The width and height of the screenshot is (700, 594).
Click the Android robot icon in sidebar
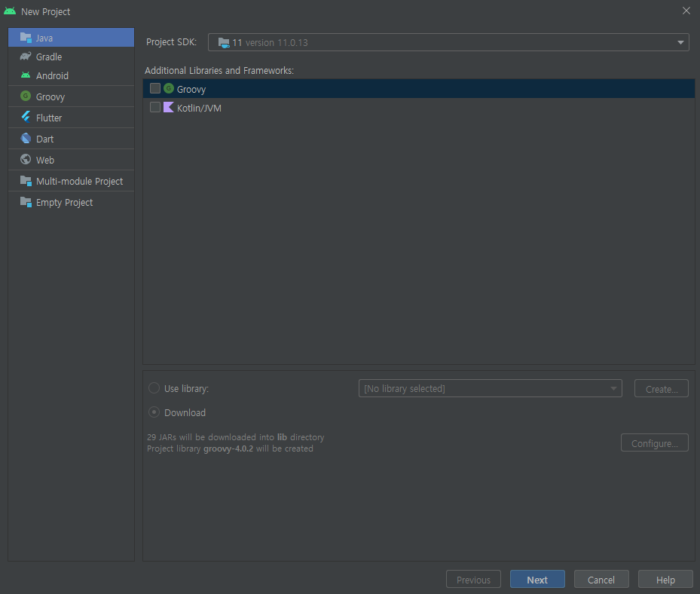click(26, 75)
